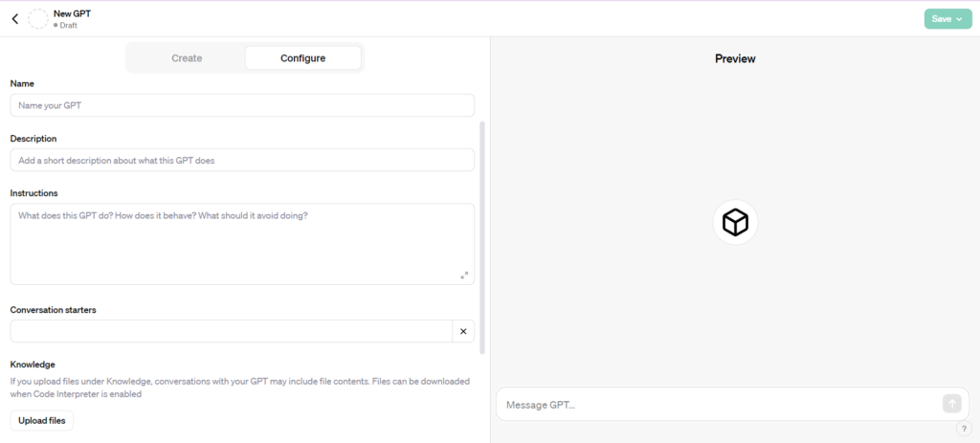Click the dashed-circle GPT avatar placeholder
980x443 pixels.
(38, 19)
